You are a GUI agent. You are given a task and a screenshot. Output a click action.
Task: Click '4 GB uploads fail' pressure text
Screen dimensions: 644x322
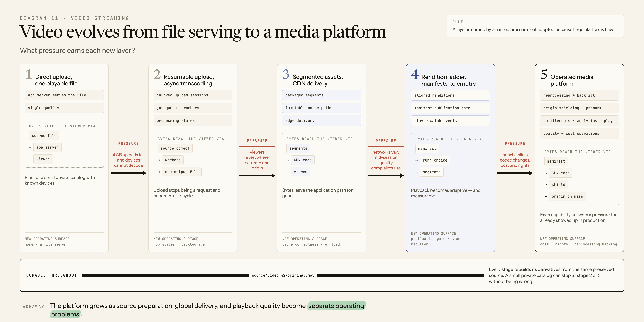point(128,155)
